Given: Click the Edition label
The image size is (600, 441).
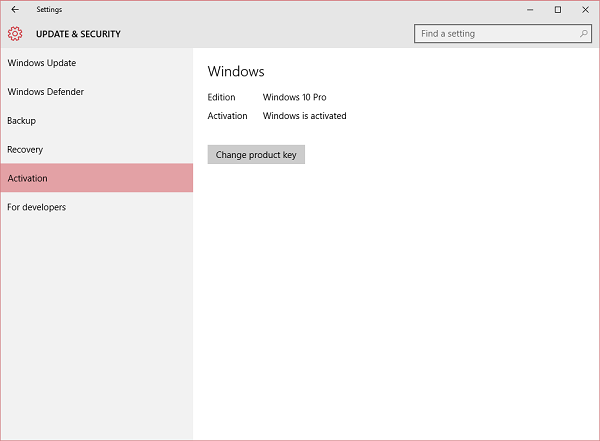Looking at the screenshot, I should (x=221, y=97).
